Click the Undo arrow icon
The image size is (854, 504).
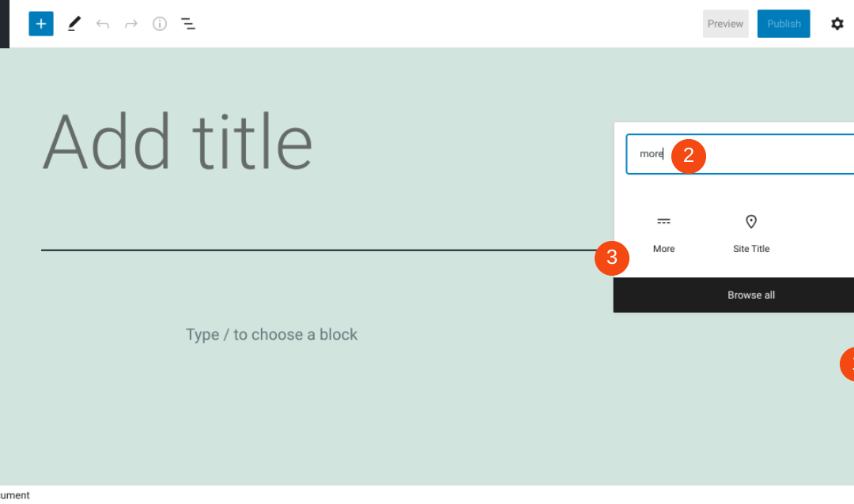(103, 24)
